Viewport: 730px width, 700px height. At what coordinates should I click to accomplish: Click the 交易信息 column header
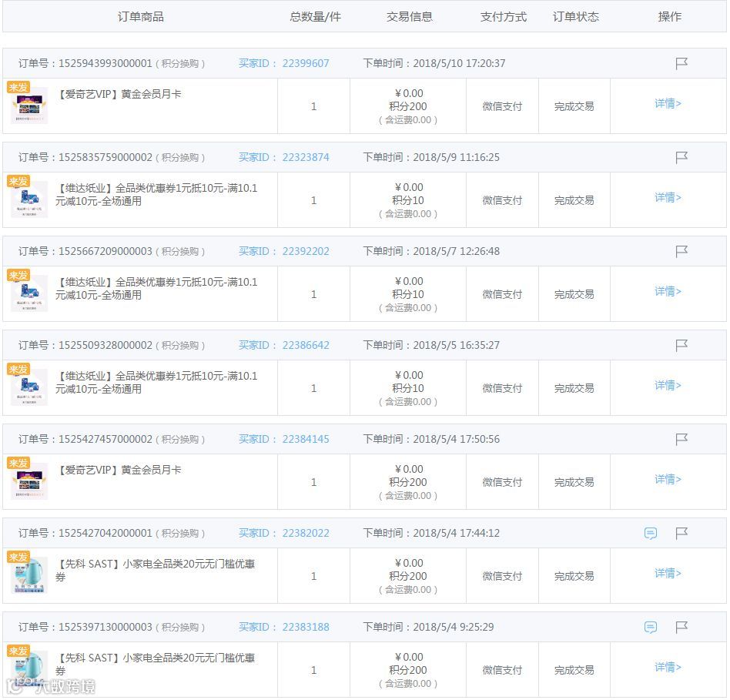coord(409,17)
